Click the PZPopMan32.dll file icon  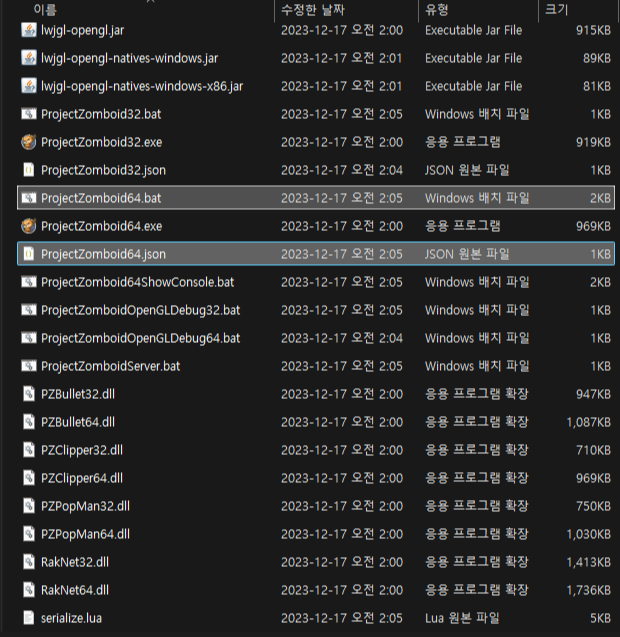[29, 506]
